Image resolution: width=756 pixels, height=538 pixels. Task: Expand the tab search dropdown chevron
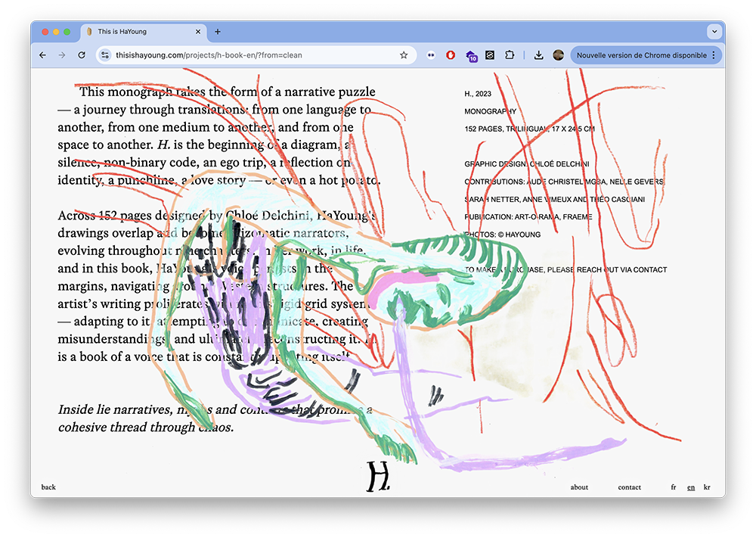714,32
